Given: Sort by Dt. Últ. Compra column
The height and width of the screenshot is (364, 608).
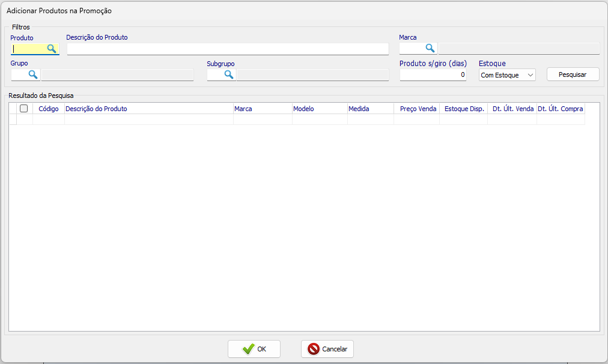Looking at the screenshot, I should coord(560,109).
